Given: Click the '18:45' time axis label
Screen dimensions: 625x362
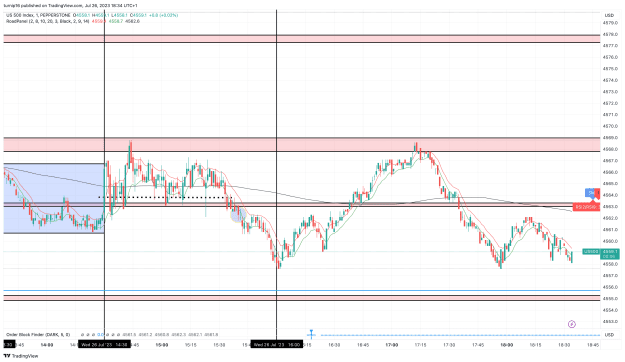Looking at the screenshot, I should 592,345.
